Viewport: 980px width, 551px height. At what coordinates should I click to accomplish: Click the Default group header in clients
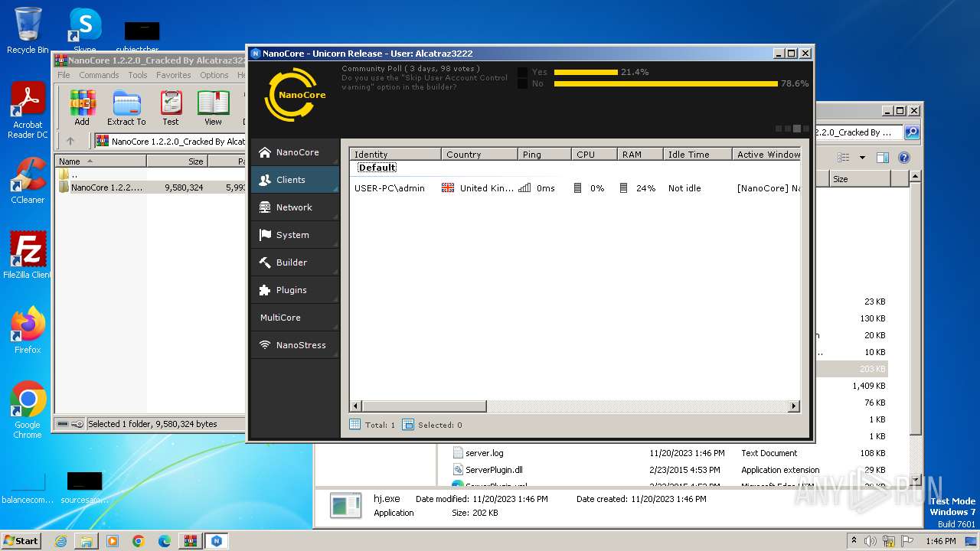click(x=377, y=168)
